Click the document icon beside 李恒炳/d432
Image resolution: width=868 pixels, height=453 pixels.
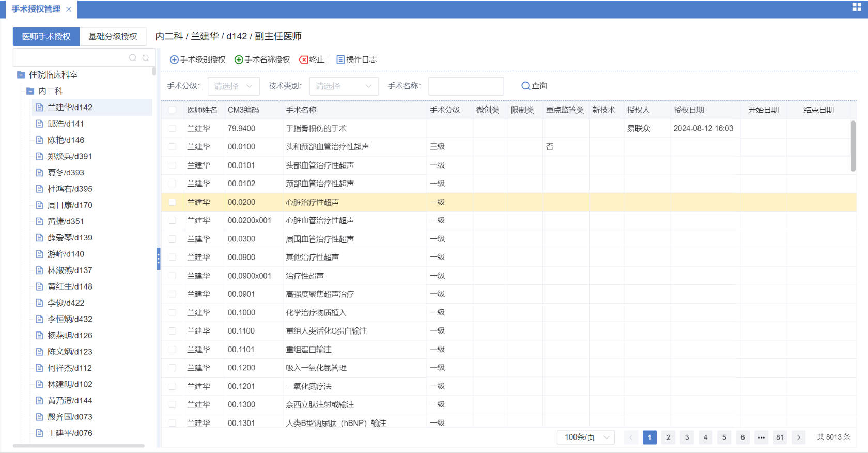[39, 319]
